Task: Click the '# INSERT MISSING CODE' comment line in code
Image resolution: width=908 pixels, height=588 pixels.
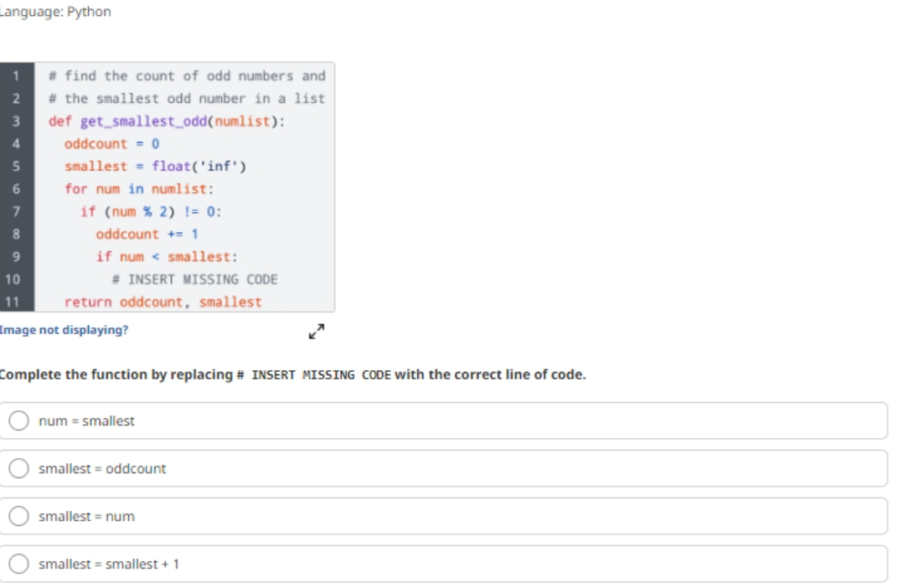Action: click(x=194, y=279)
